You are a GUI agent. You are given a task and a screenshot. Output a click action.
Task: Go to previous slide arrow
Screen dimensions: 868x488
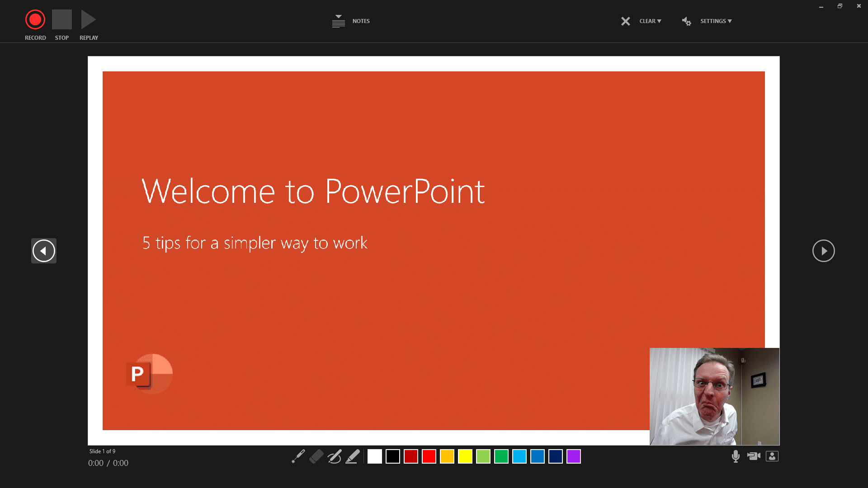[44, 251]
